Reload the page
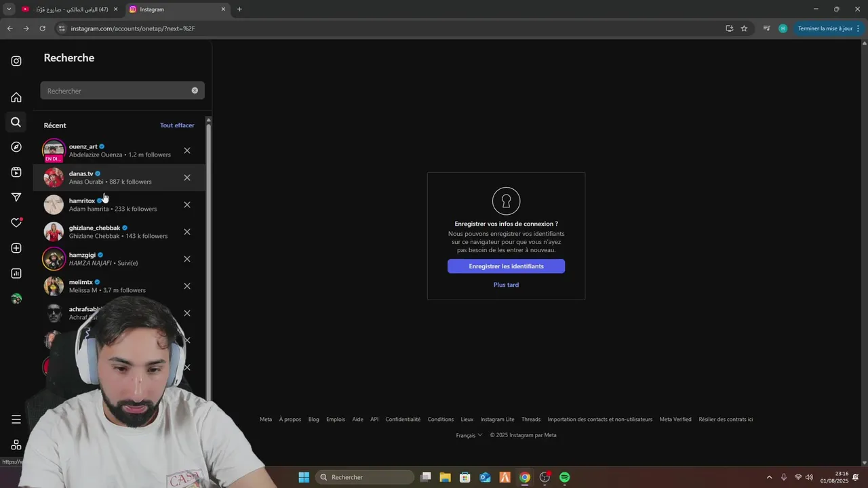Image resolution: width=868 pixels, height=488 pixels. (x=42, y=28)
